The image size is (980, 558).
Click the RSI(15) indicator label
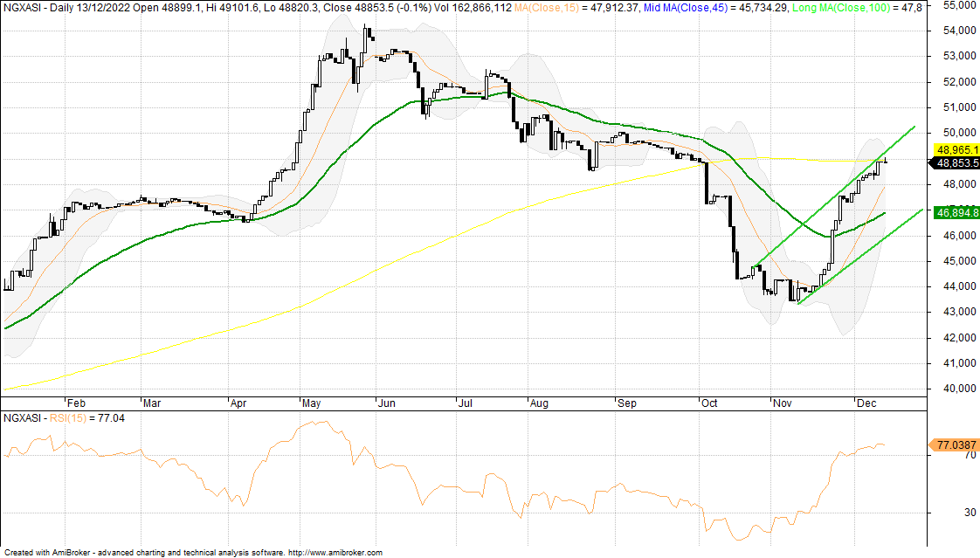coord(68,418)
